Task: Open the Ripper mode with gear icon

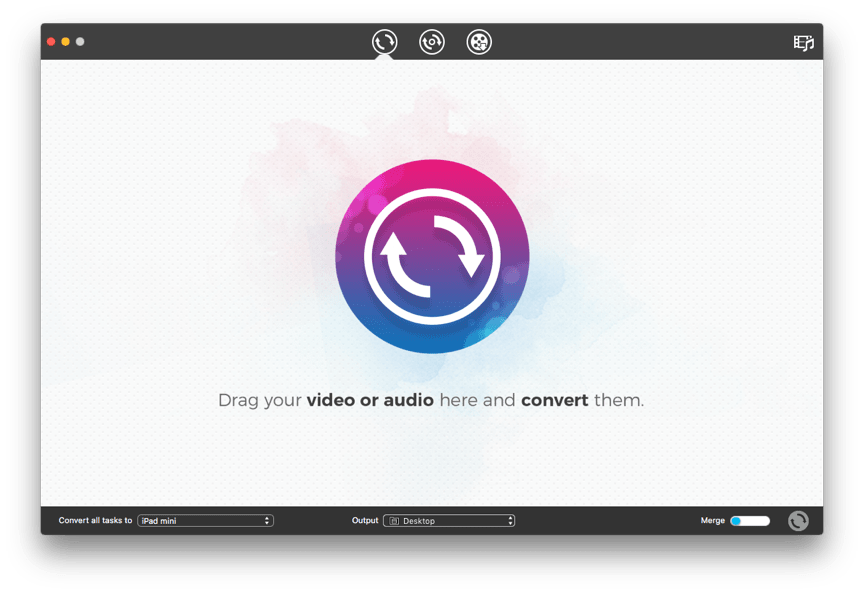Action: [x=431, y=42]
